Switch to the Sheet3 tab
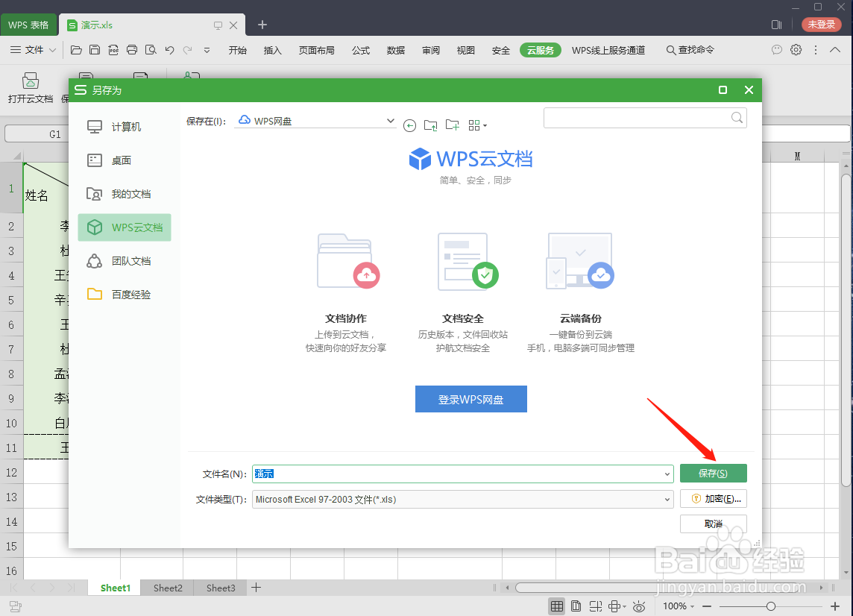 [x=221, y=588]
